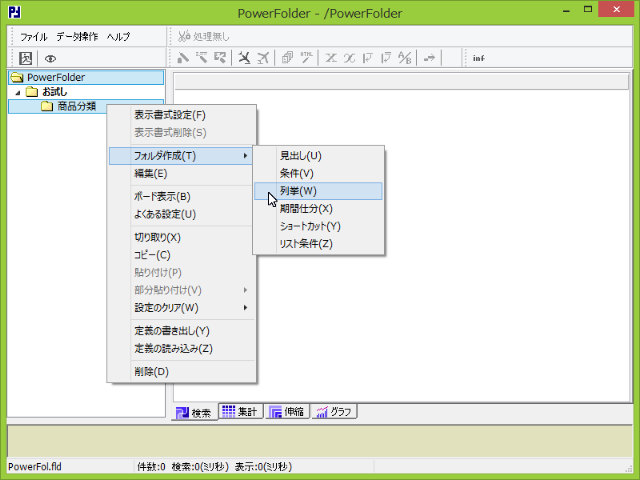The image size is (640, 480).
Task: Click the disabled 表示書式削除(S) entry
Action: click(x=170, y=133)
